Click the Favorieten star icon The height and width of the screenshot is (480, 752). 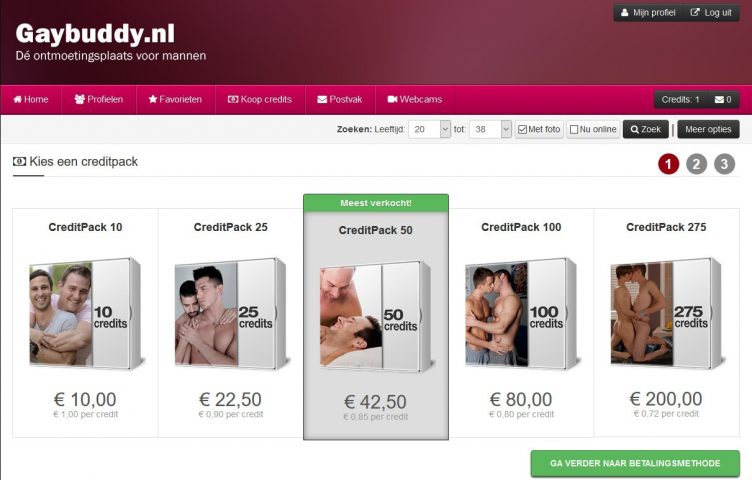(x=153, y=99)
